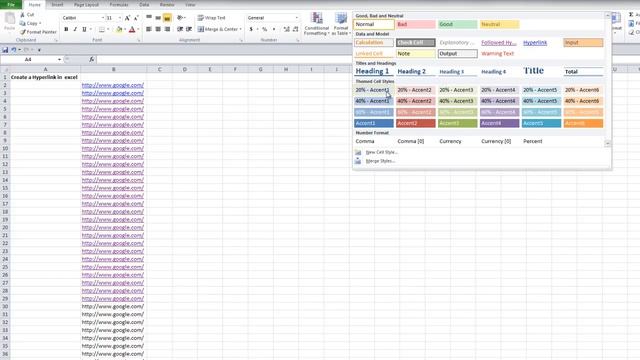Click Decrease Decimal icon

pos(296,29)
